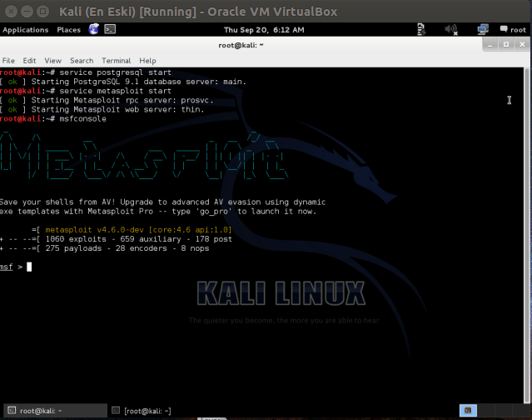Image resolution: width=532 pixels, height=420 pixels.
Task: Open the Terminal menu
Action: [116, 61]
